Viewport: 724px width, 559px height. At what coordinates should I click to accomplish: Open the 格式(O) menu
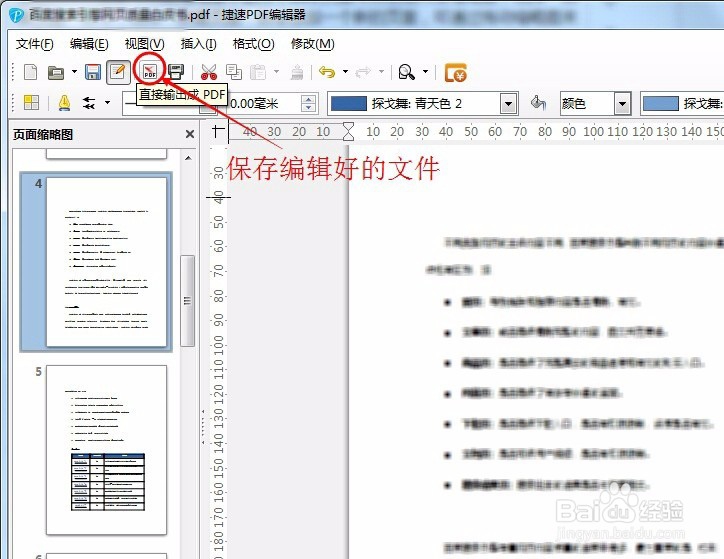tap(253, 44)
